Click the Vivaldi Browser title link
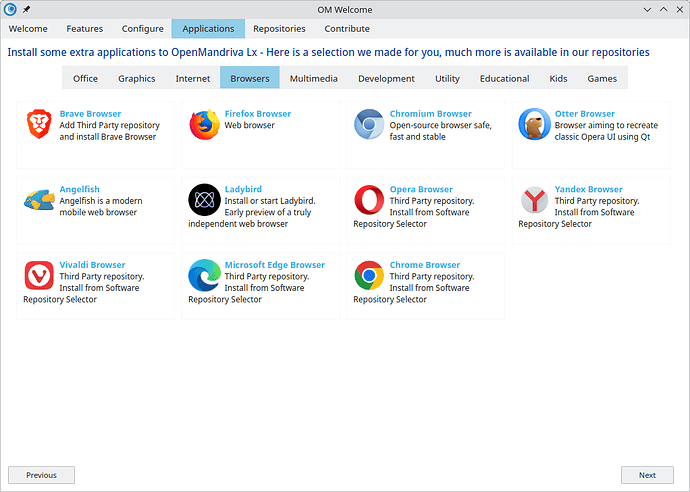Screen dimensions: 690x492 click(92, 265)
